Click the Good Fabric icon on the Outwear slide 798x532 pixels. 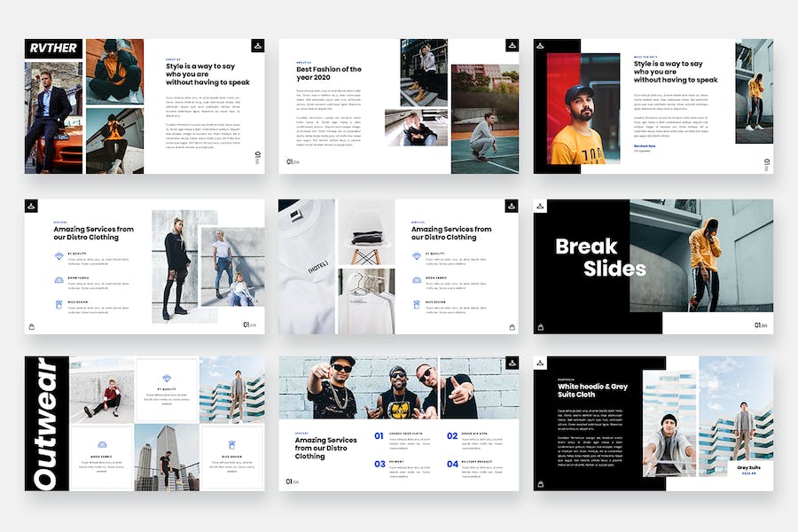[x=102, y=444]
